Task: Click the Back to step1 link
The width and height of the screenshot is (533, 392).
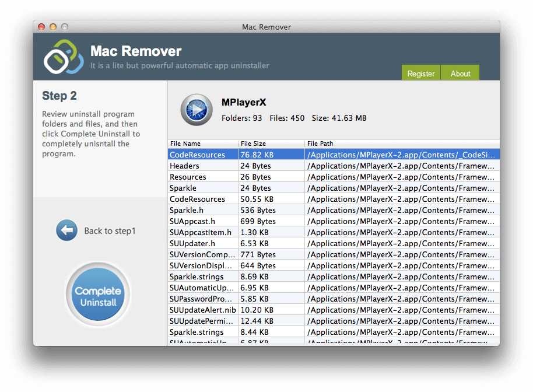Action: point(110,231)
